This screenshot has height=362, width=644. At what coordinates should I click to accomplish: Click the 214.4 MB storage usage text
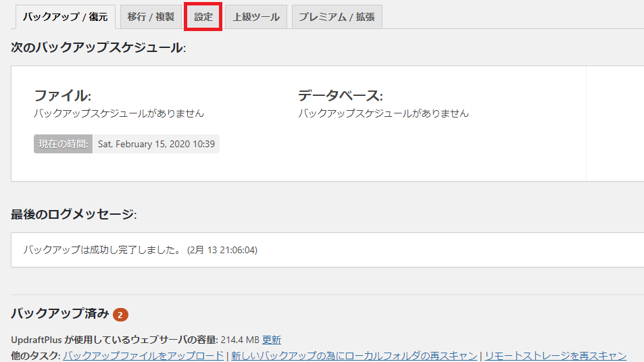click(x=240, y=340)
